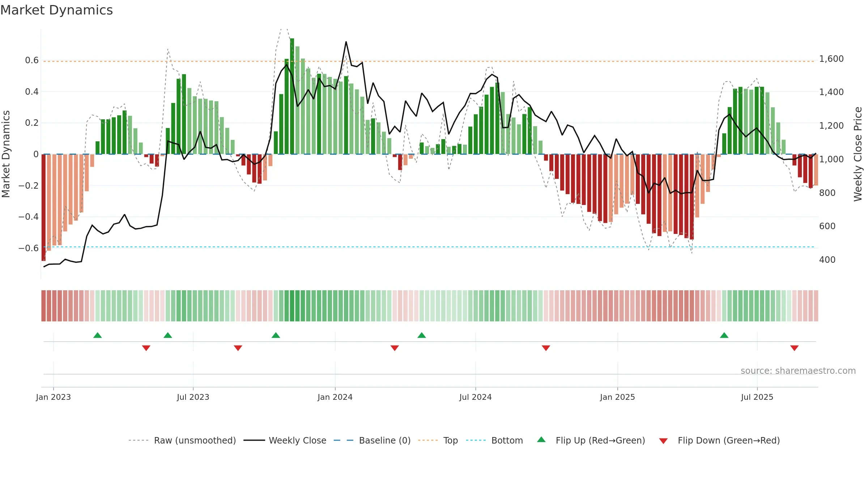
Task: Click the Market Dynamics chart title
Action: 56,10
